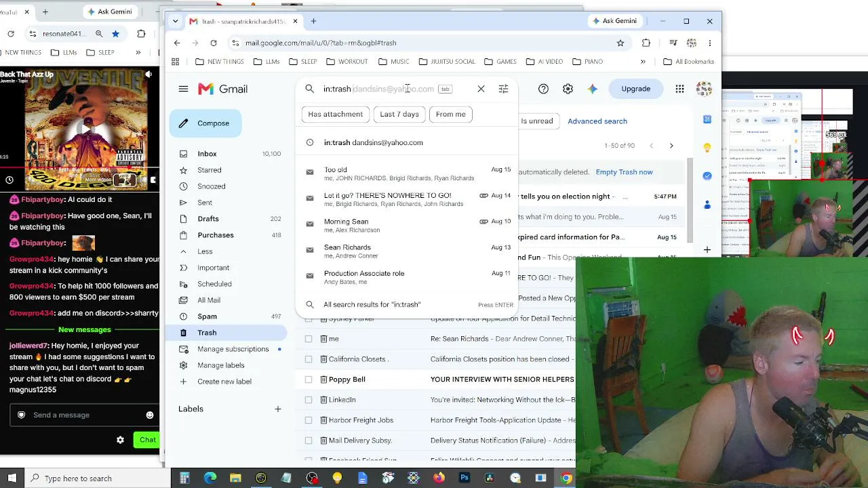Open Gemini sparkle icon in Gmail header
Screen dimensions: 868x488
592,89
